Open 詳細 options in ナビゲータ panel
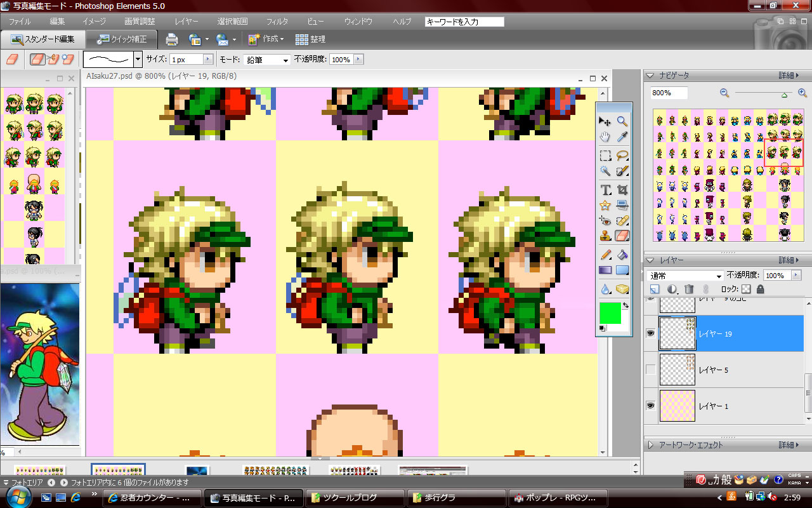Screen dimensions: 812x508 click(788, 76)
